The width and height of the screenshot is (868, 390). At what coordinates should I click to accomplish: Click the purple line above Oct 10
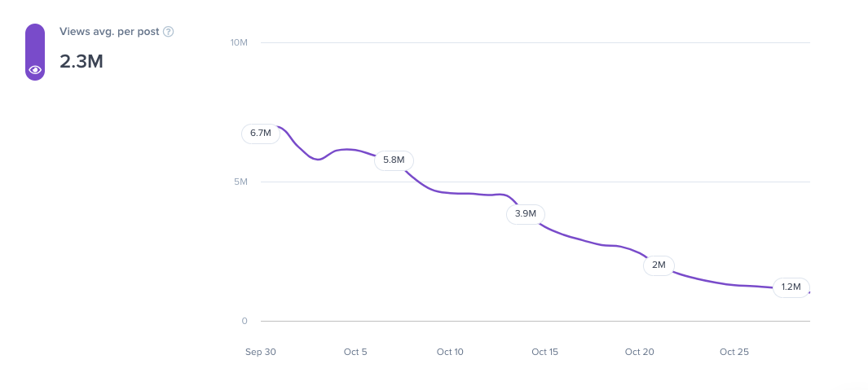[450, 193]
